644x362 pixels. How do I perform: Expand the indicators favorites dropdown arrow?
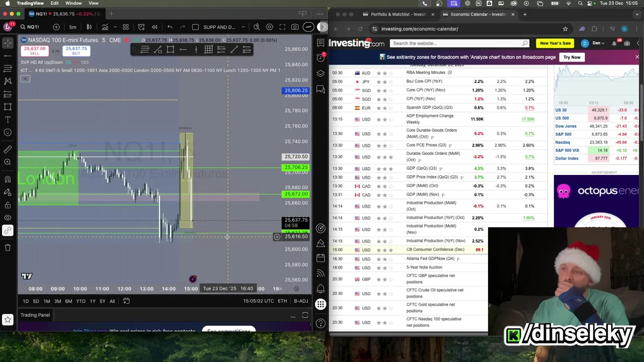click(x=115, y=27)
